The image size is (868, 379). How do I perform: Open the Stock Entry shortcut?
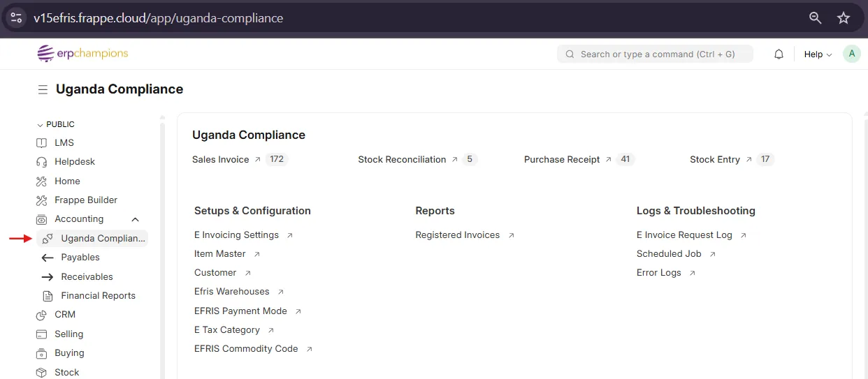click(x=715, y=160)
